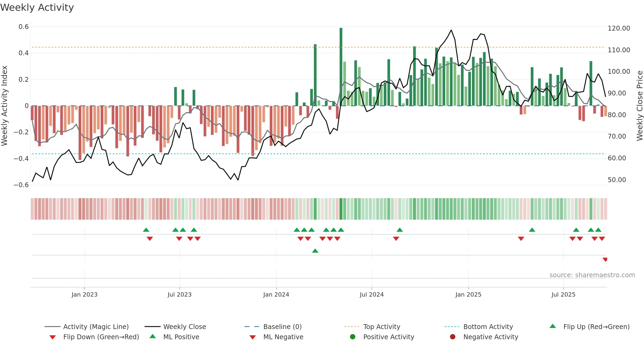Click ML Positive green triangle legend icon

tap(152, 336)
